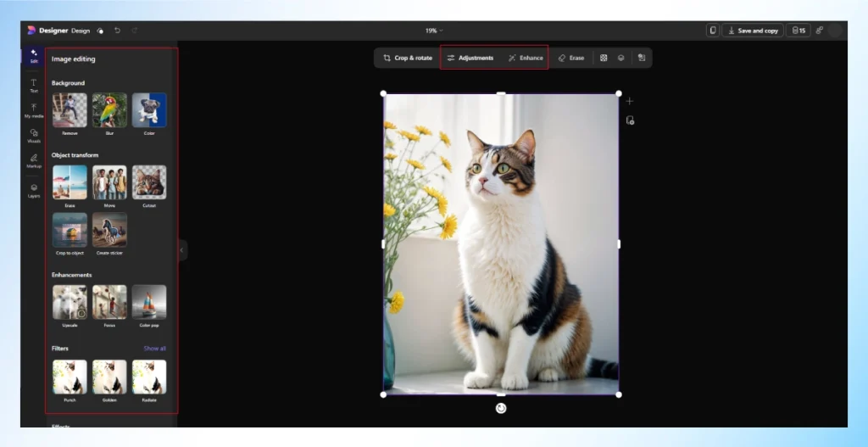Click the checkerboard transparency icon in toolbar
This screenshot has height=447, width=868.
coord(604,58)
